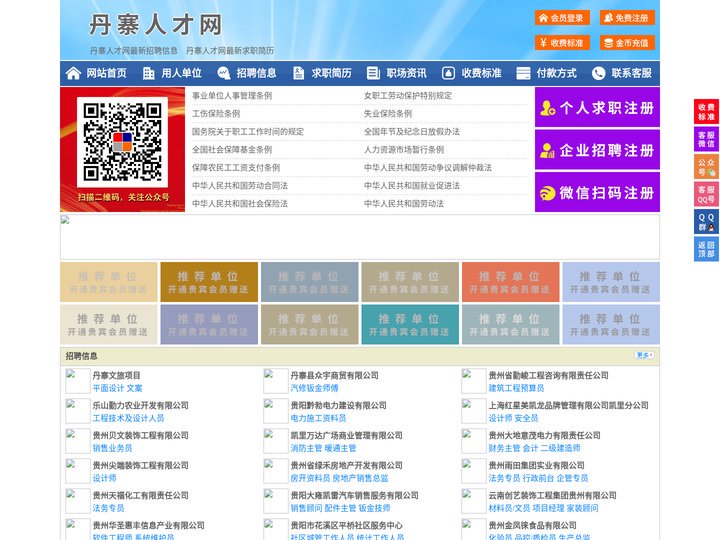Open 个人求职注册 purple button

597,108
